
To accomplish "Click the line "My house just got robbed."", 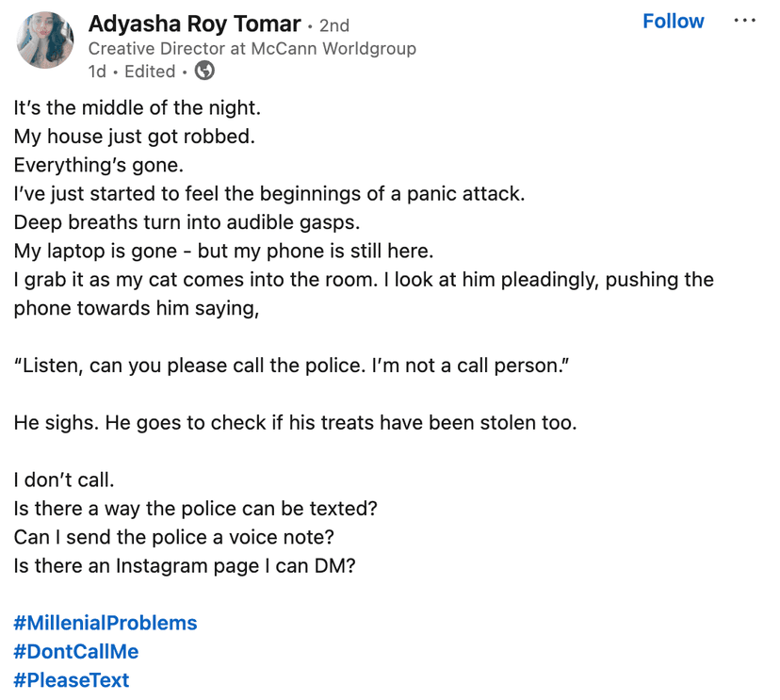I will (135, 137).
